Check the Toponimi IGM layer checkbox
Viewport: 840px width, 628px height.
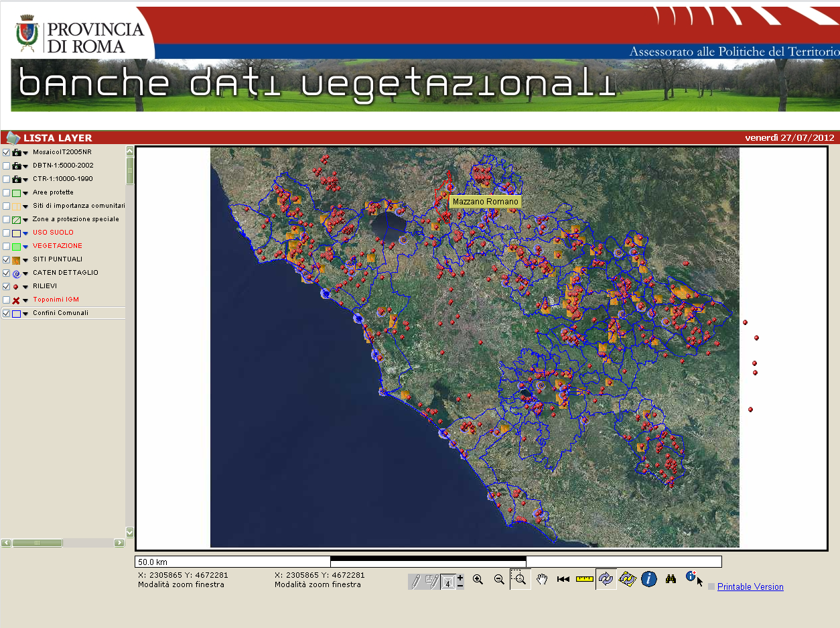(6, 300)
